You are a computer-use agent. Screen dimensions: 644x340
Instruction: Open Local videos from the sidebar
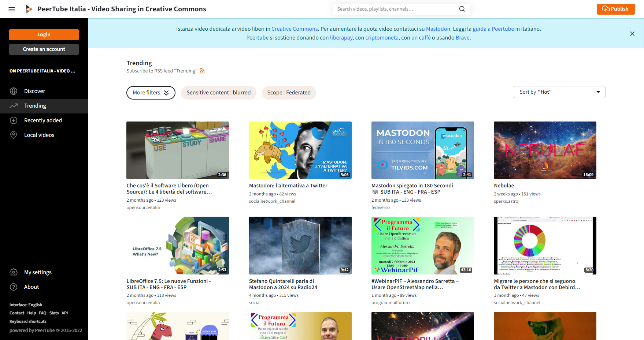pos(39,135)
